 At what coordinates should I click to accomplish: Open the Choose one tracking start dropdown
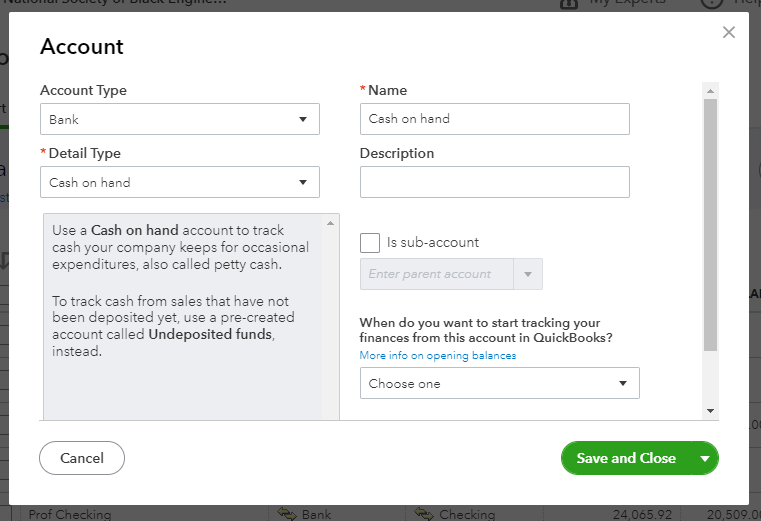499,383
